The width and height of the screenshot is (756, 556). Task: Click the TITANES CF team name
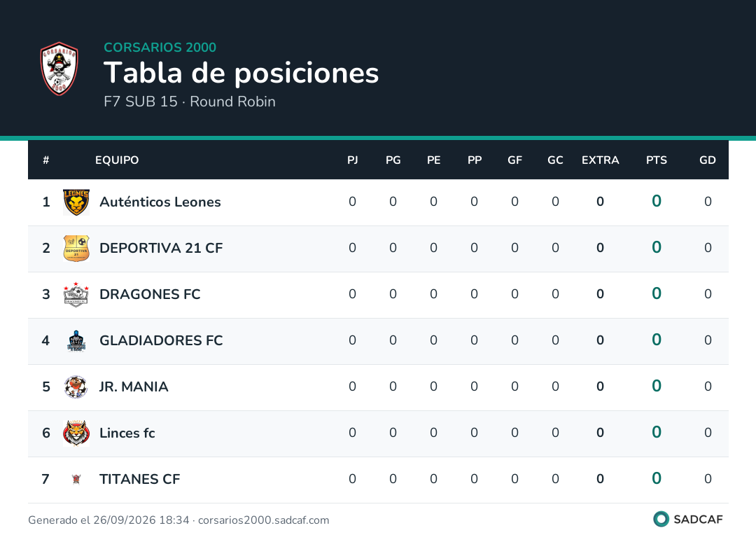click(140, 480)
